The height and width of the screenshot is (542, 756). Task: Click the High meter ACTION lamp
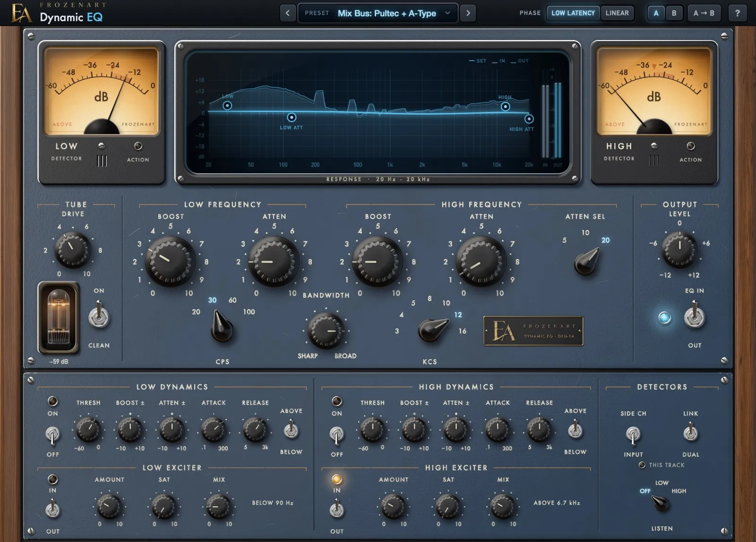point(691,146)
